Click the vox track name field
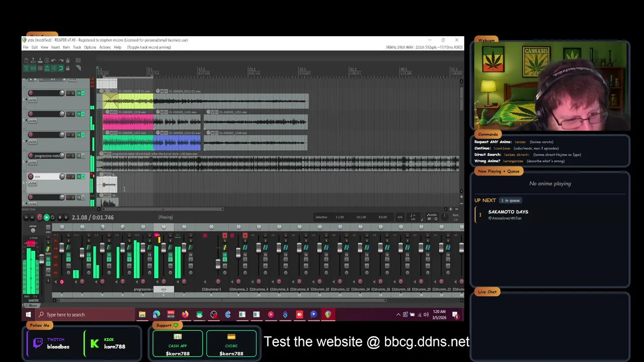 click(46, 176)
